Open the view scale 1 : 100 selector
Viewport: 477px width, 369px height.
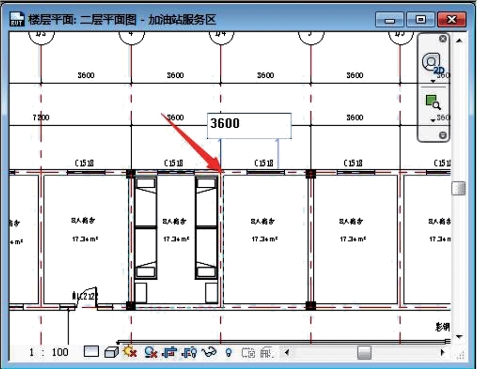click(49, 352)
